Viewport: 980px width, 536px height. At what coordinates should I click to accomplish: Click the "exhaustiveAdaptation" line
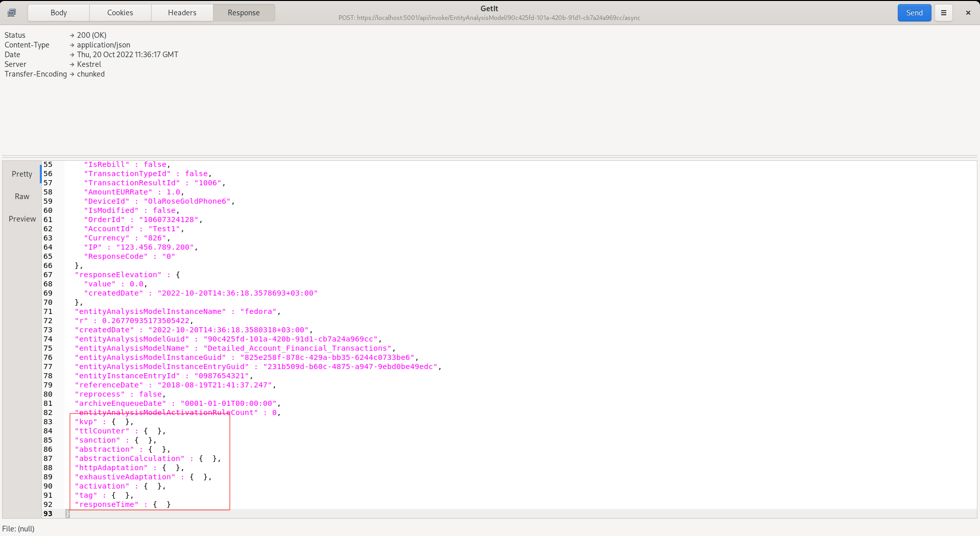tap(144, 477)
